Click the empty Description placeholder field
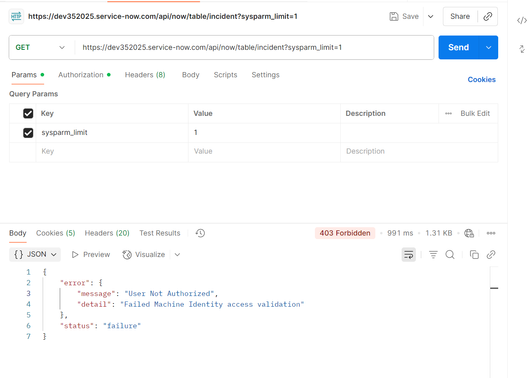532x378 pixels. (x=419, y=151)
